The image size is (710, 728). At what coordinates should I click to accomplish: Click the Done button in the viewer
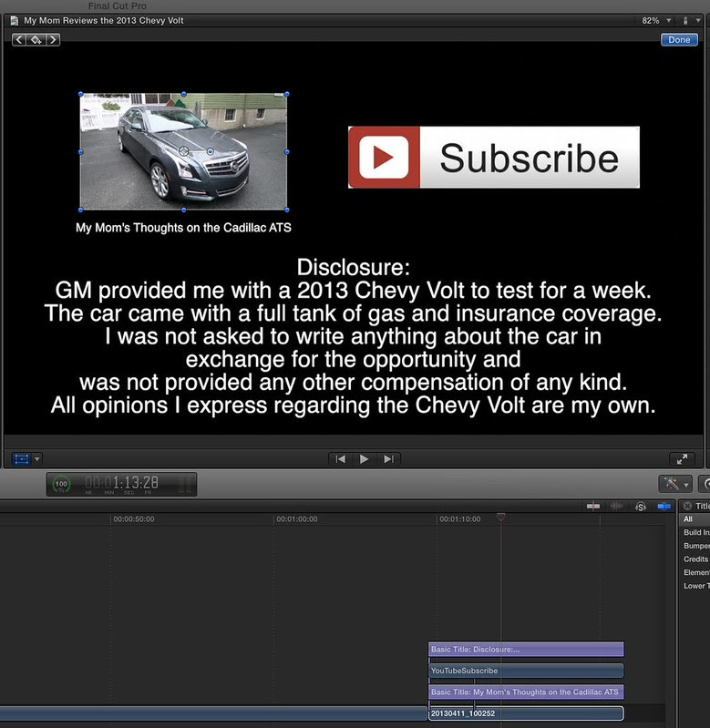coord(679,40)
